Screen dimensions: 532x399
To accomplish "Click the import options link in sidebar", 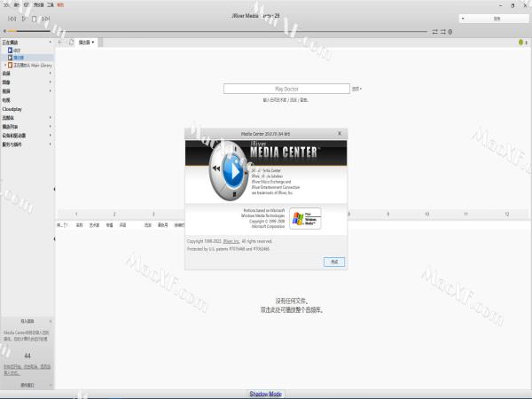I will pos(27,370).
